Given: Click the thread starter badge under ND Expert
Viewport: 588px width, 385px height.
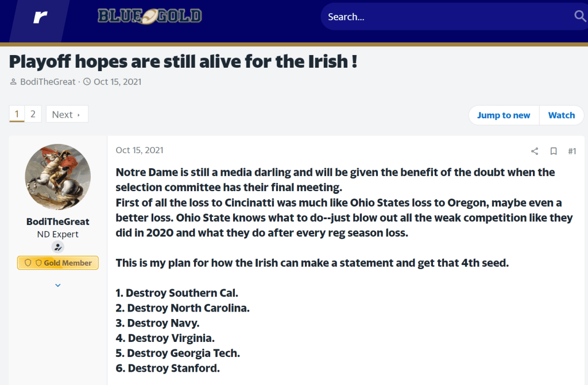Looking at the screenshot, I should coord(57,247).
